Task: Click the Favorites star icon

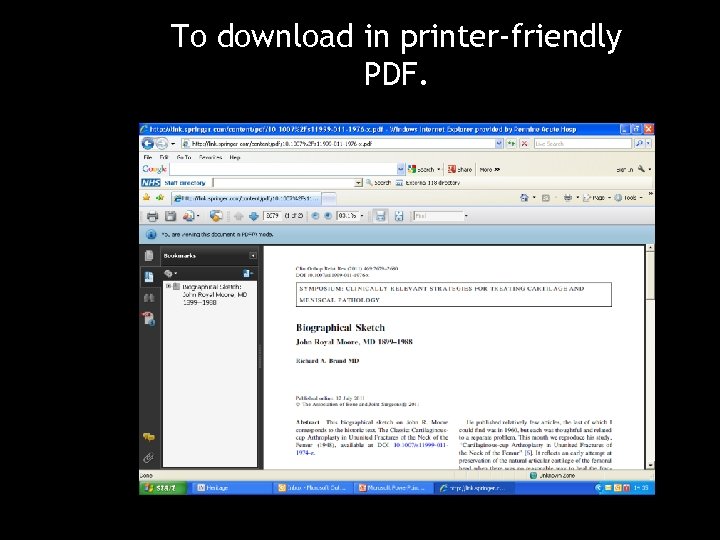Action: coord(146,197)
